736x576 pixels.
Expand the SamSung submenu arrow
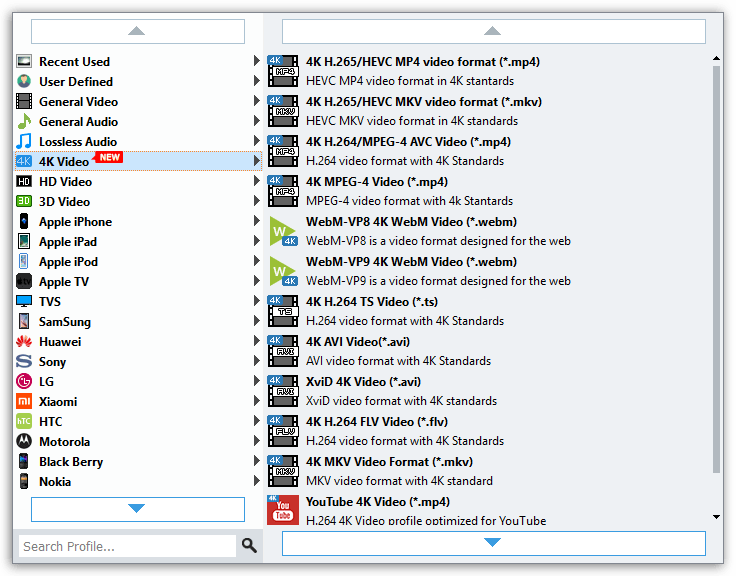256,321
